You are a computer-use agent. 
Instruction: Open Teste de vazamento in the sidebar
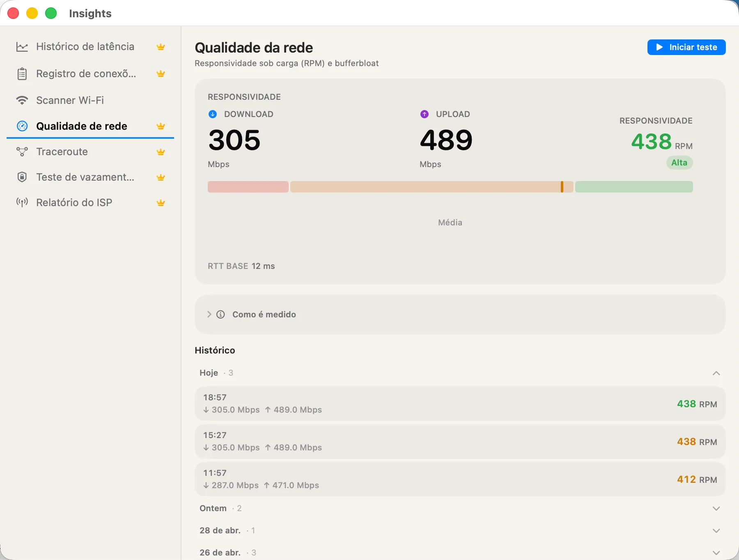click(x=90, y=177)
